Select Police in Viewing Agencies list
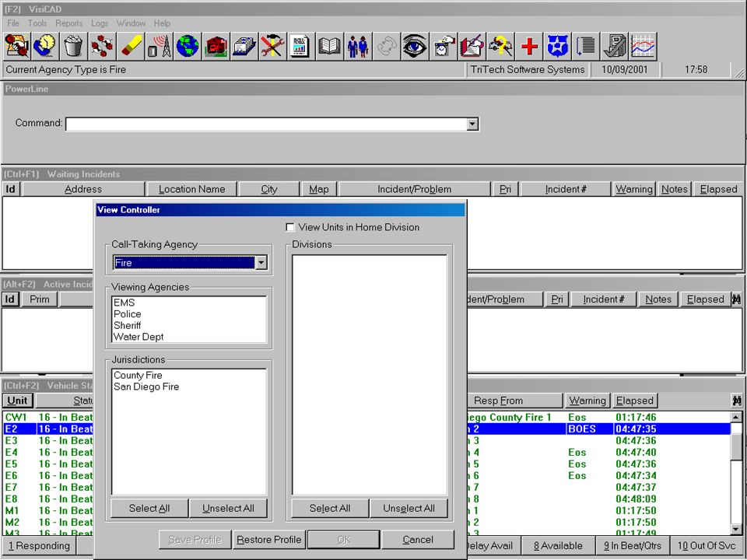This screenshot has width=747, height=560. pyautogui.click(x=188, y=313)
